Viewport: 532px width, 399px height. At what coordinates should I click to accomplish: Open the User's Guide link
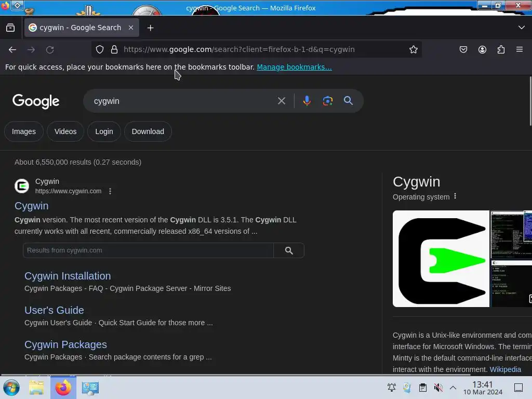[54, 310]
